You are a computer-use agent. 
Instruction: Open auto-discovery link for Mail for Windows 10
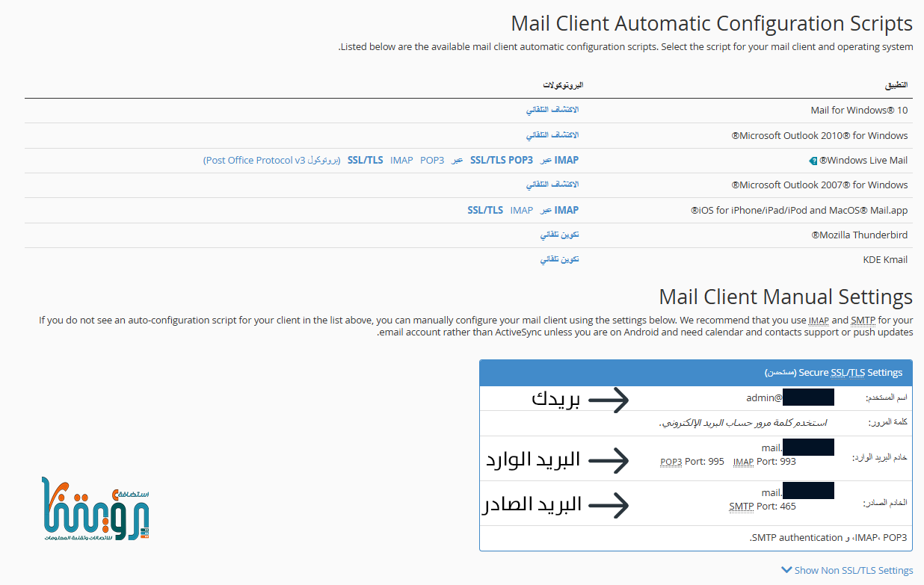pyautogui.click(x=552, y=111)
